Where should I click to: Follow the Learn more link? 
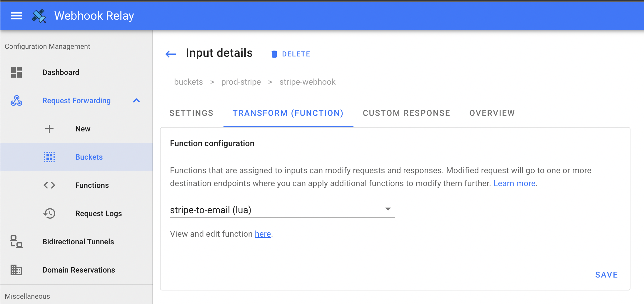click(514, 183)
